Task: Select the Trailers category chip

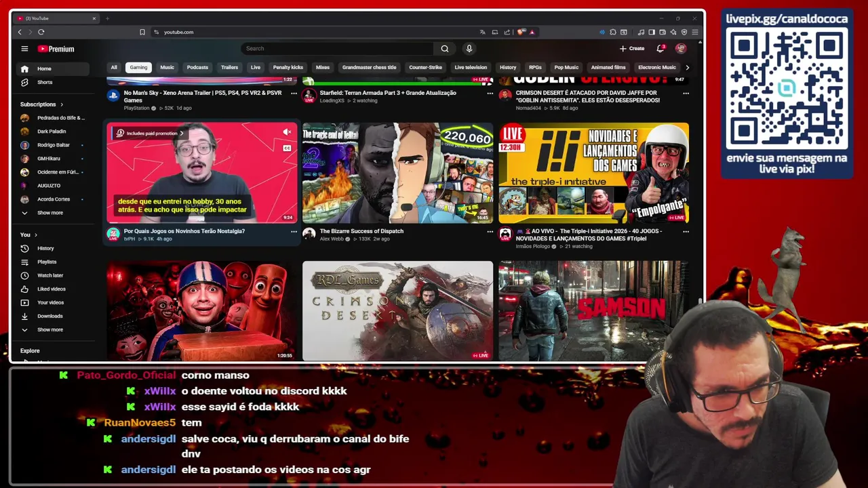Action: point(229,67)
